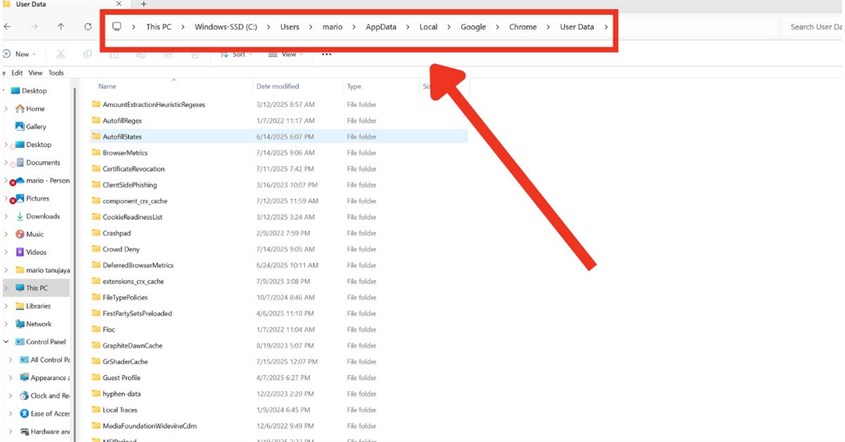Select mario - Personal OneDrive in sidebar

(x=42, y=181)
